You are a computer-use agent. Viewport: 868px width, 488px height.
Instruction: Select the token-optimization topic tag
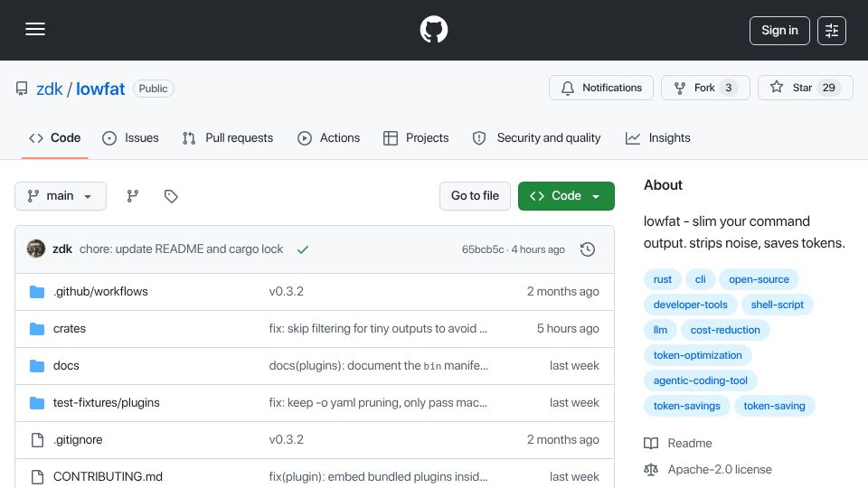tap(697, 355)
